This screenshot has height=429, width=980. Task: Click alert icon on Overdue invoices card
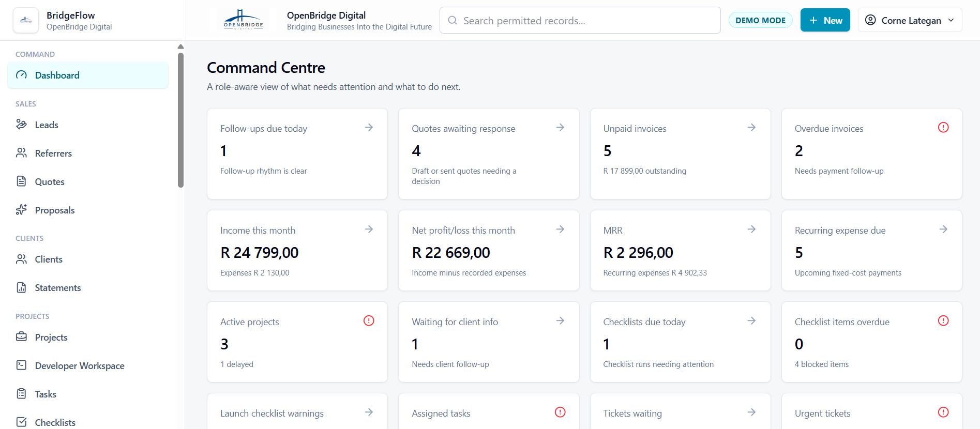[x=943, y=127]
